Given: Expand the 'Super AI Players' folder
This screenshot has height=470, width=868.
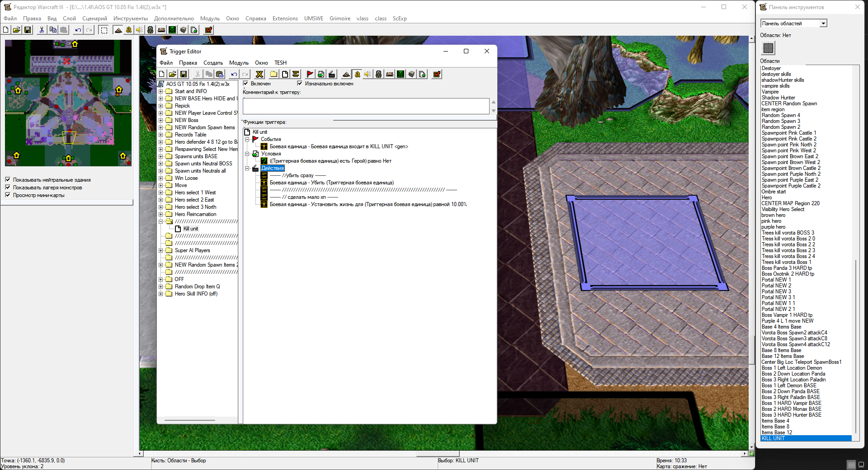Looking at the screenshot, I should tap(160, 250).
